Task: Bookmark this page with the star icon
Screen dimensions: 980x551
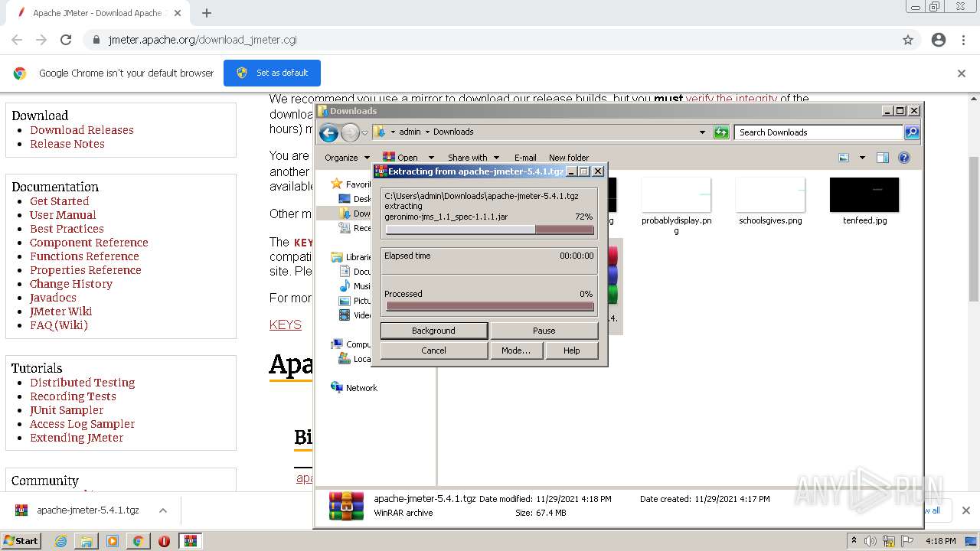Action: coord(908,40)
